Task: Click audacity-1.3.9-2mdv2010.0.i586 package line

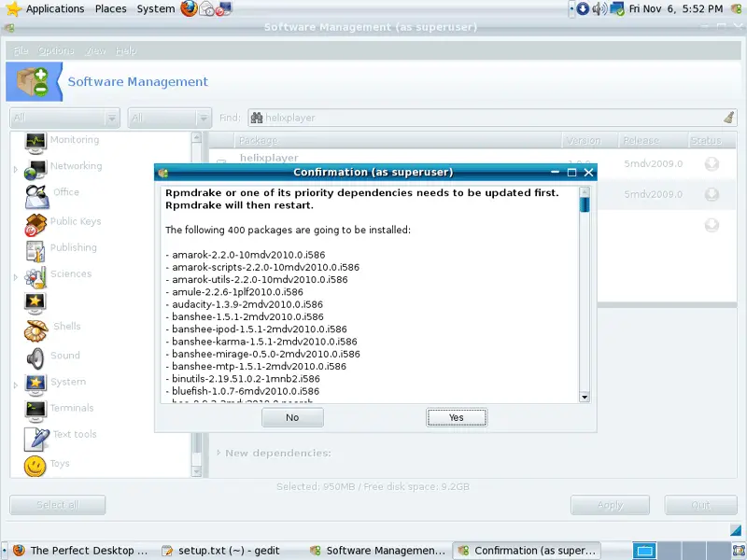Action: (x=247, y=304)
